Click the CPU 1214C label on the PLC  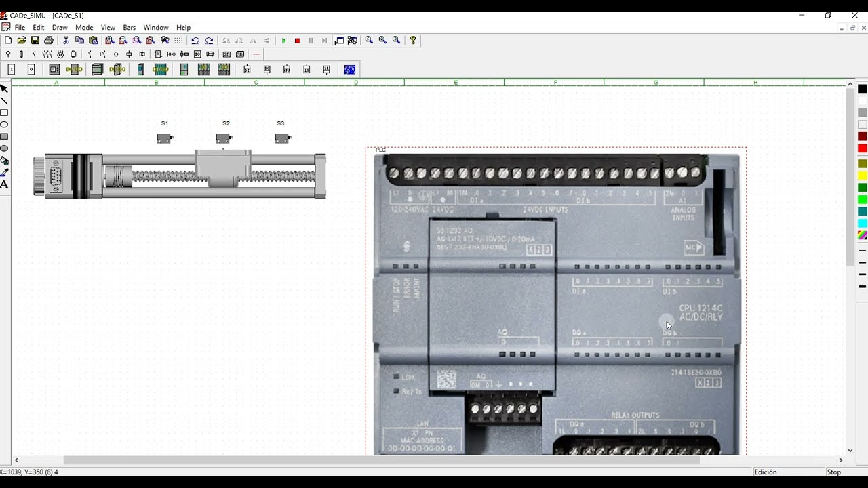(x=701, y=308)
